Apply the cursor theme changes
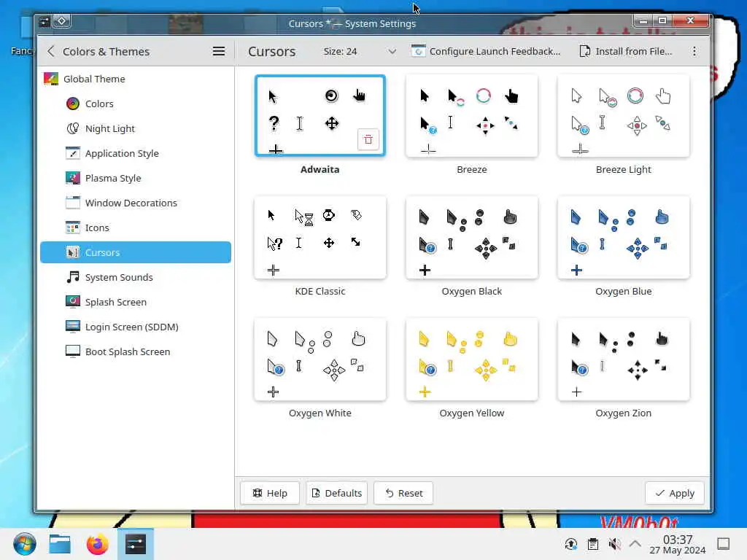Screen dimensions: 747x560 pos(675,493)
